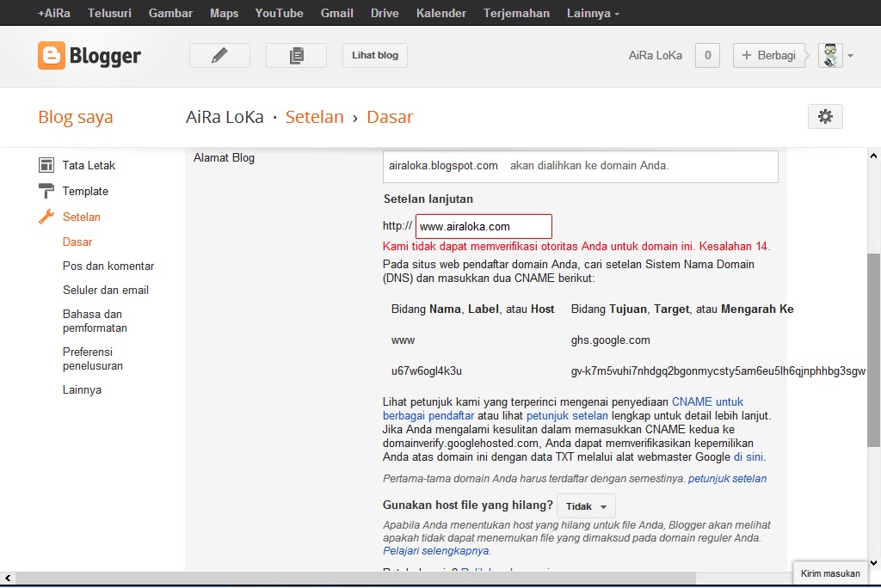Click the Alamat Blog label
This screenshot has height=588, width=881.
pos(224,158)
